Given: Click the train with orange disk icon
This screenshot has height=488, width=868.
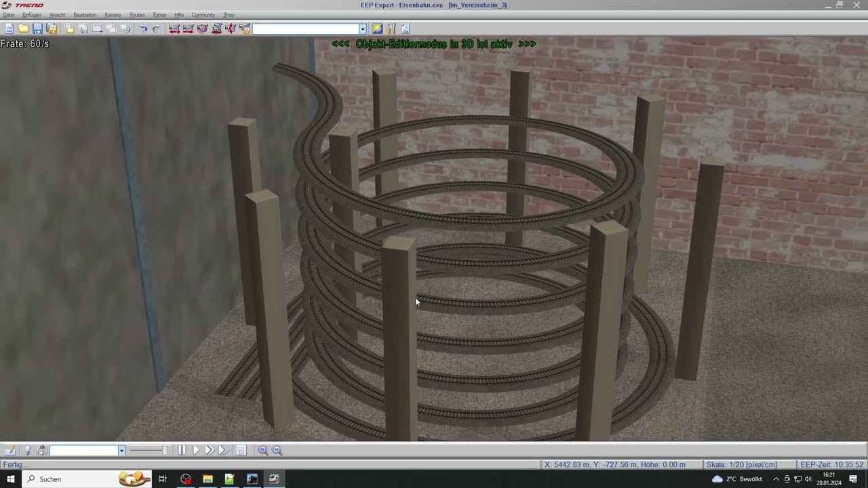Looking at the screenshot, I should tap(245, 28).
